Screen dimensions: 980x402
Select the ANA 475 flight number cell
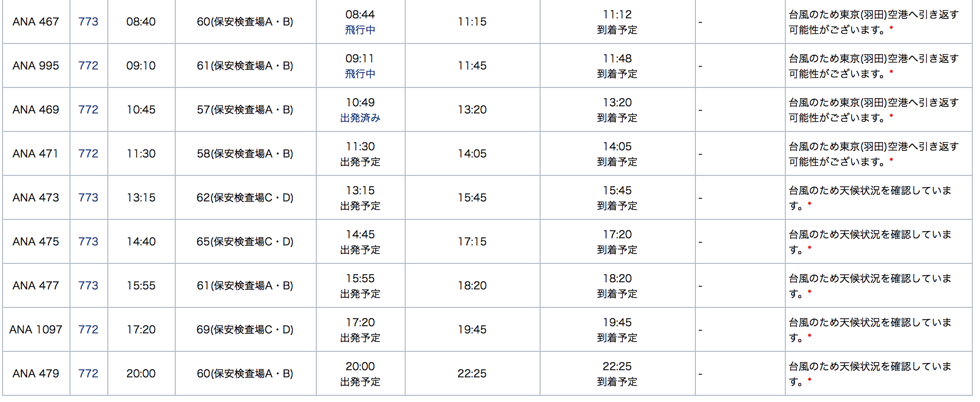tap(36, 241)
